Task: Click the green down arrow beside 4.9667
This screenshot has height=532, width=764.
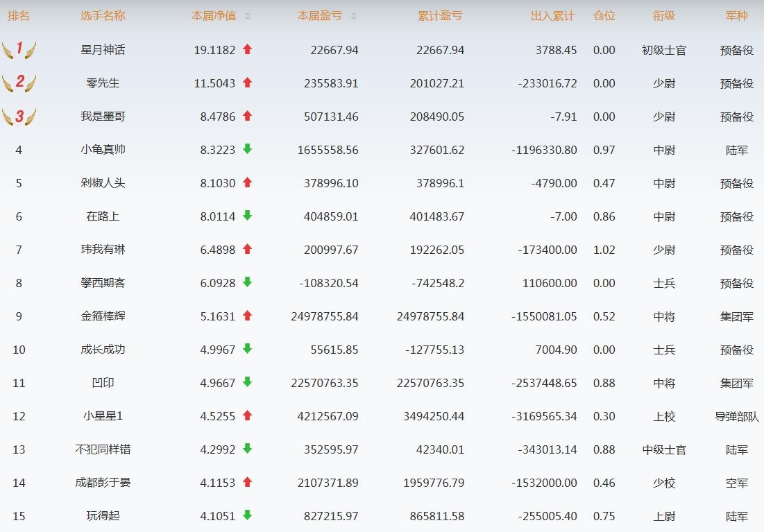Action: point(248,382)
